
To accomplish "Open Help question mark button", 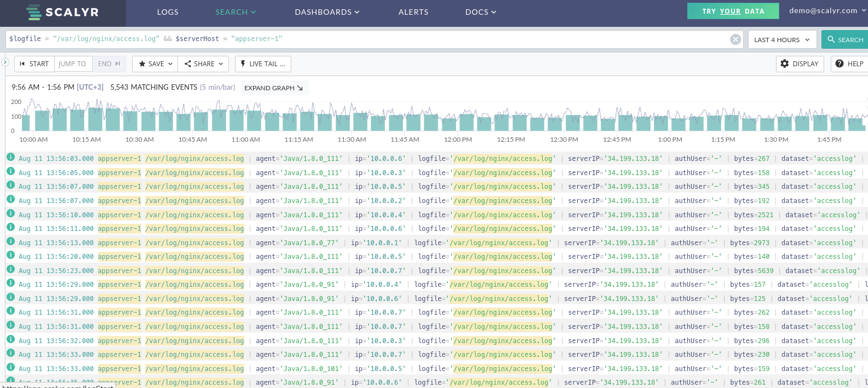I will 849,64.
